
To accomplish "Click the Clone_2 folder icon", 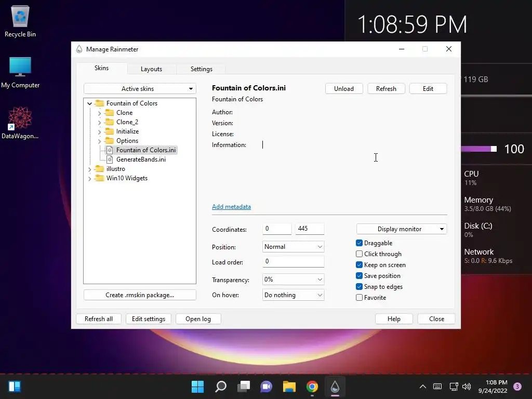I will 110,122.
